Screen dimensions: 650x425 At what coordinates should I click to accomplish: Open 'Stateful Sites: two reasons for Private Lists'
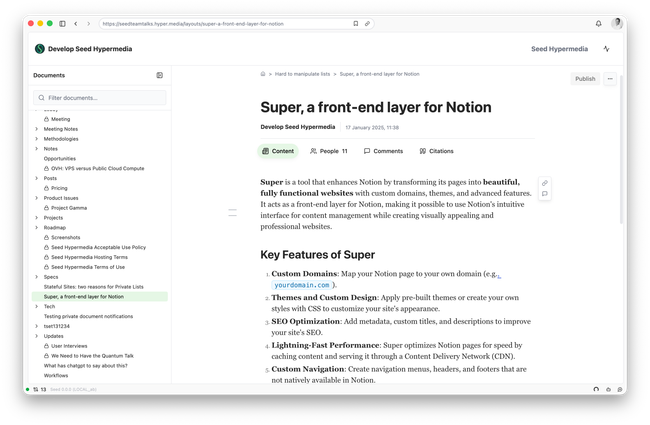[x=94, y=287]
